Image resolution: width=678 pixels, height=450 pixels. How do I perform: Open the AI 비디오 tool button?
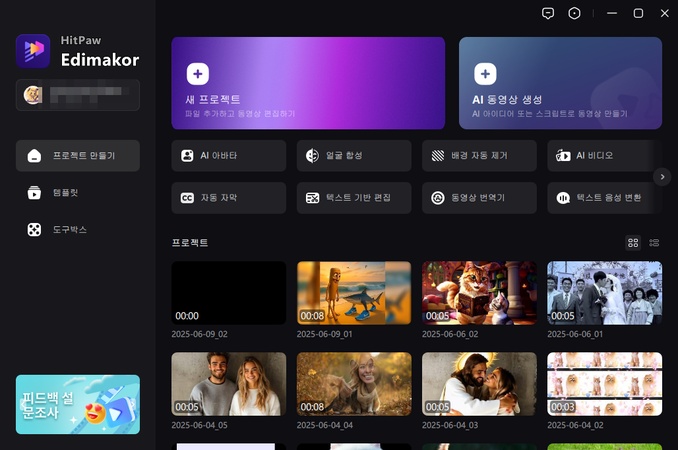tap(604, 156)
